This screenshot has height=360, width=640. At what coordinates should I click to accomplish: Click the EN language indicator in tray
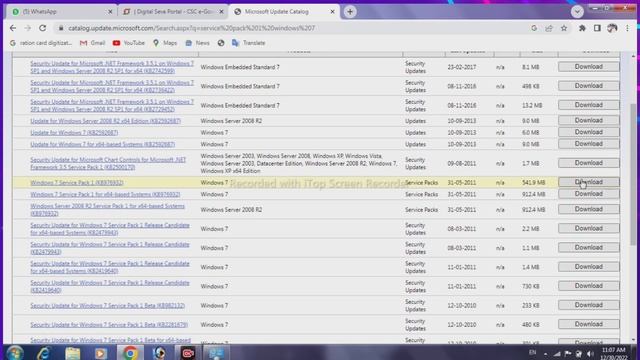click(532, 352)
